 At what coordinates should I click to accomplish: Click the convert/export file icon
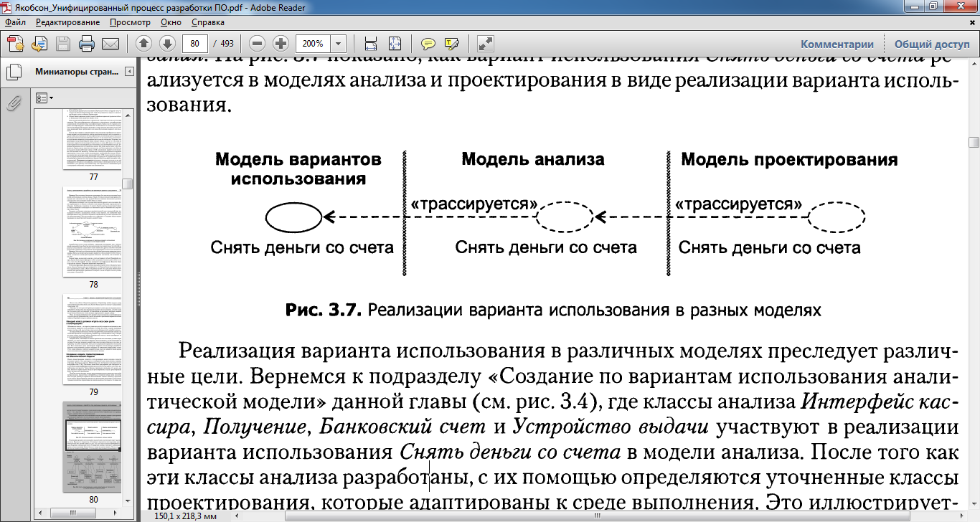tap(39, 43)
